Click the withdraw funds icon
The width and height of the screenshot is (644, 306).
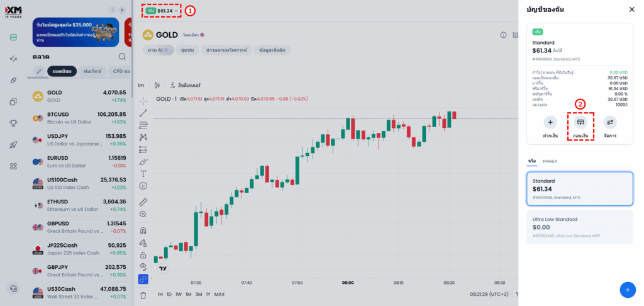point(580,122)
